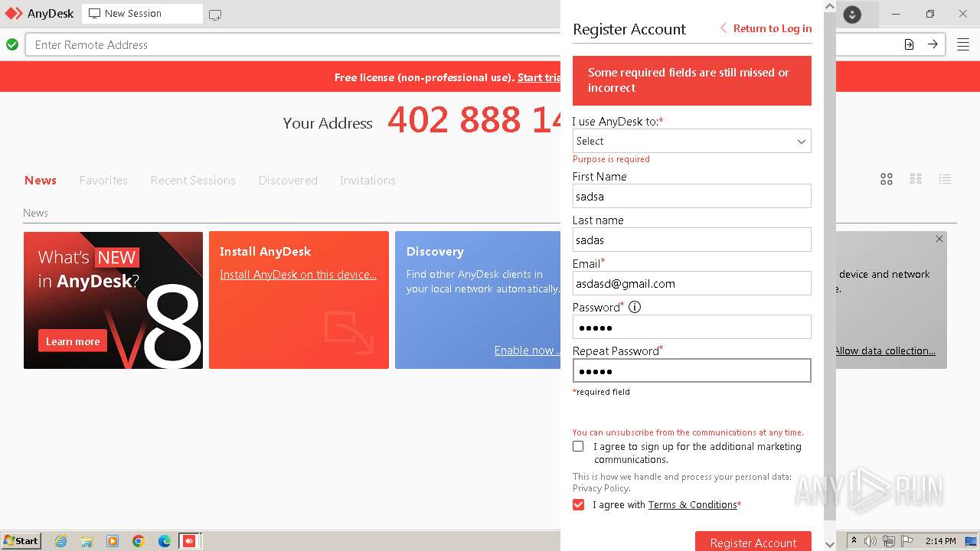
Task: Switch to small tiles view
Action: [x=916, y=179]
